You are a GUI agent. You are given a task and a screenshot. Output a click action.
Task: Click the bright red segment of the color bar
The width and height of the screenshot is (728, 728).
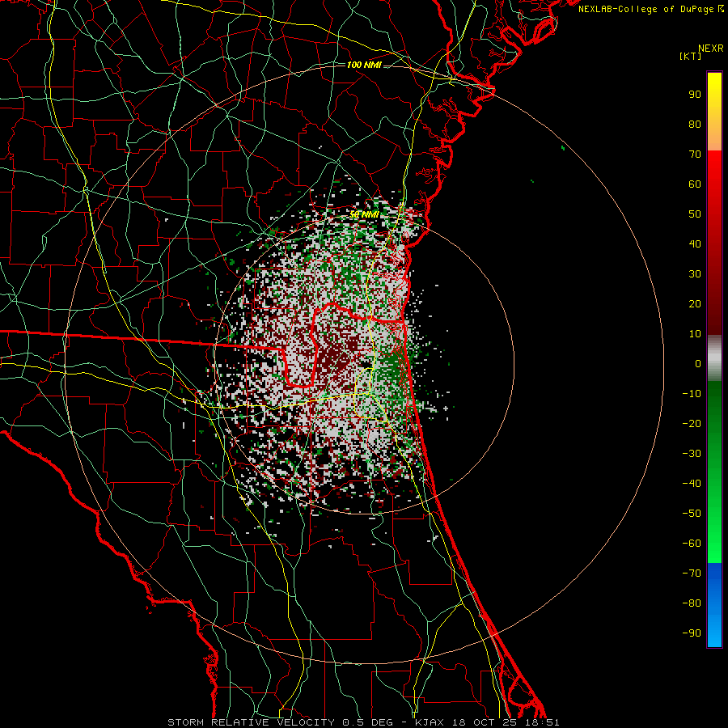tap(714, 243)
